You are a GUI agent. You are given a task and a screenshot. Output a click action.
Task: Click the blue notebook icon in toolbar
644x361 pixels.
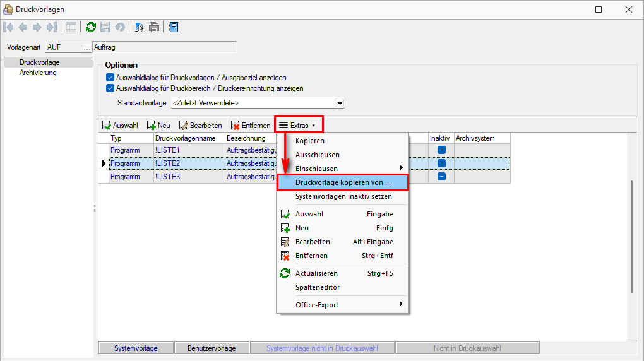click(x=174, y=28)
